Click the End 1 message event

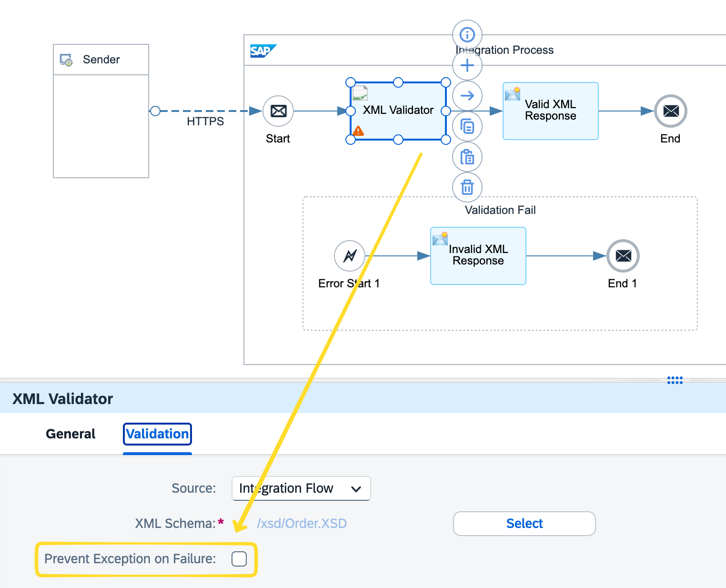[x=623, y=256]
